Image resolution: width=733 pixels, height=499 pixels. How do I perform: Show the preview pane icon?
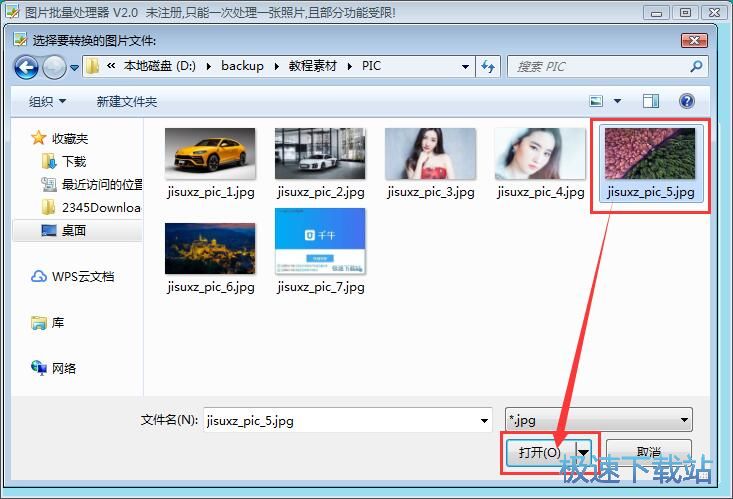[651, 101]
